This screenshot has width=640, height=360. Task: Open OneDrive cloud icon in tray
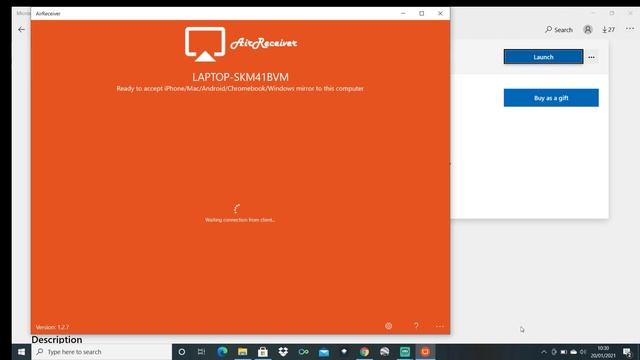coord(573,352)
